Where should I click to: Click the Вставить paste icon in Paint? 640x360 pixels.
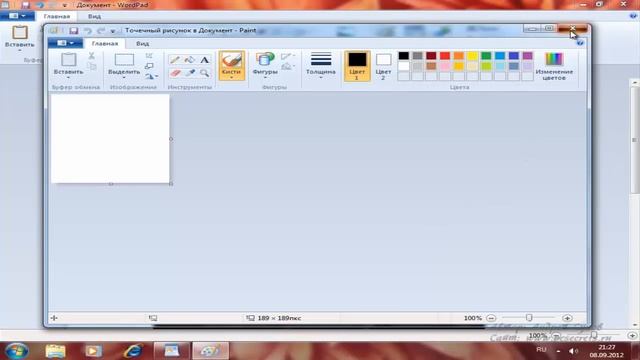pyautogui.click(x=69, y=60)
